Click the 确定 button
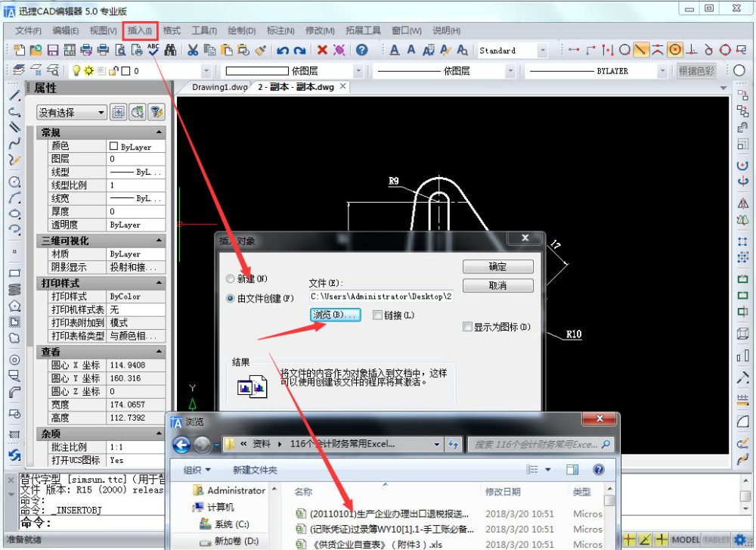Viewport: 756px width, 550px height. [498, 266]
